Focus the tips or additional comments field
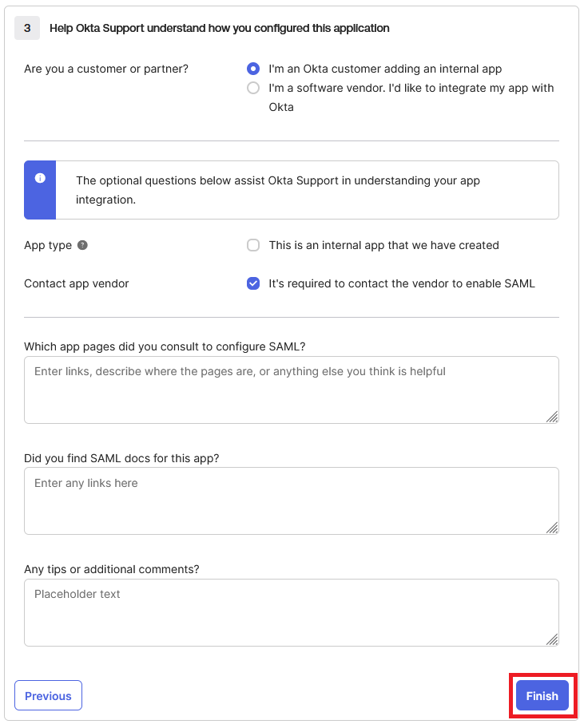 pos(292,612)
